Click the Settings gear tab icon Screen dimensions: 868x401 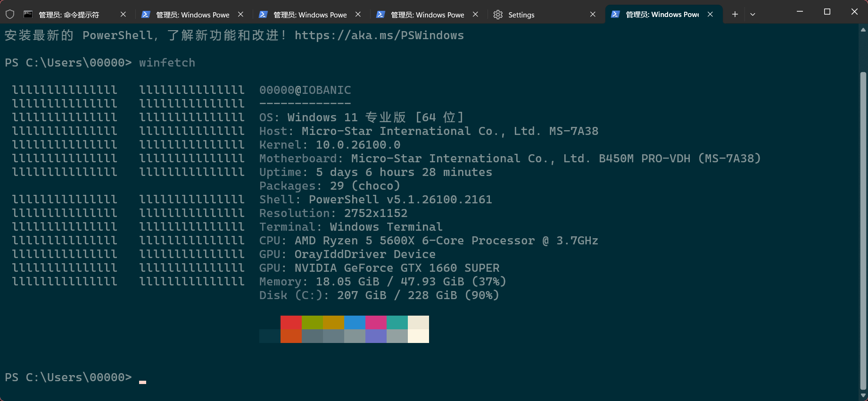pos(498,15)
